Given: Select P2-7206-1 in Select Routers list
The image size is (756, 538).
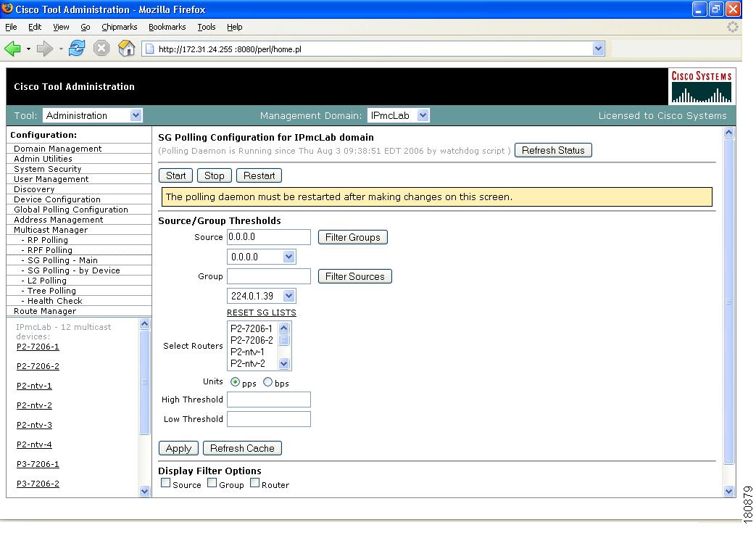Looking at the screenshot, I should [252, 328].
